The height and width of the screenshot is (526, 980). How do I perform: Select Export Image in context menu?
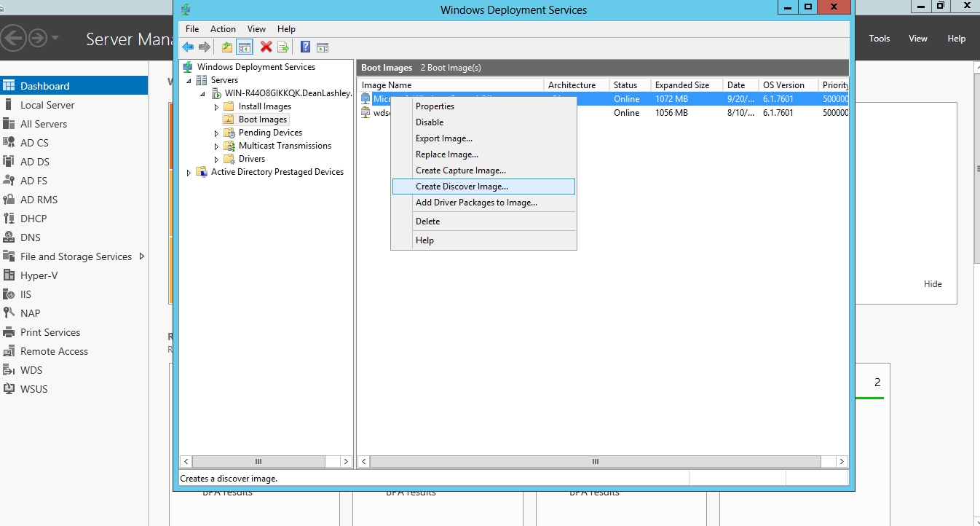coord(443,138)
